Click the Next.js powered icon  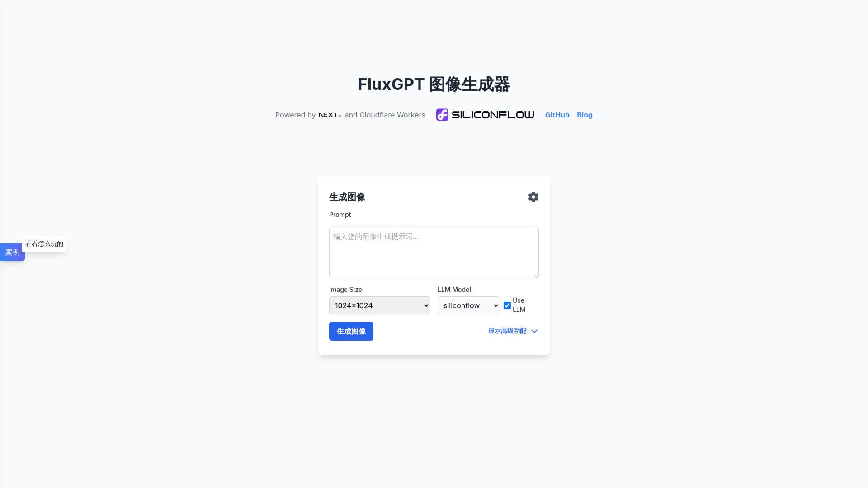pos(329,115)
